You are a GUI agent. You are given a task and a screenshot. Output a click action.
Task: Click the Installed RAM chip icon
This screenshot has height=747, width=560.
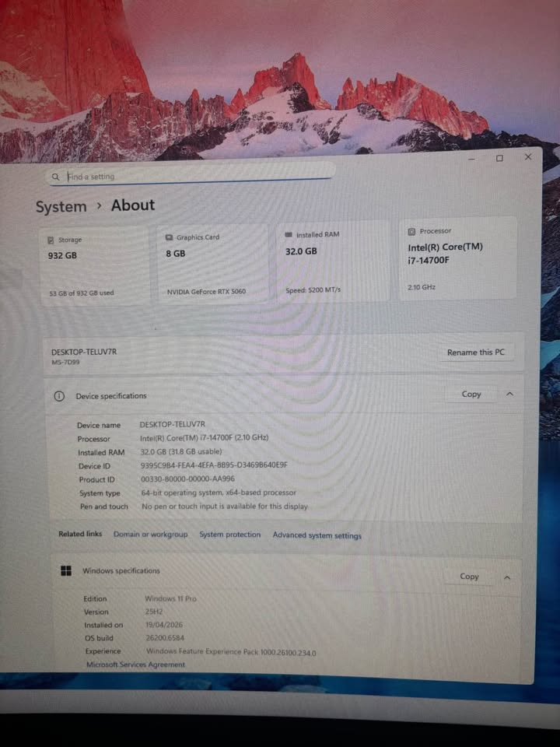[288, 234]
